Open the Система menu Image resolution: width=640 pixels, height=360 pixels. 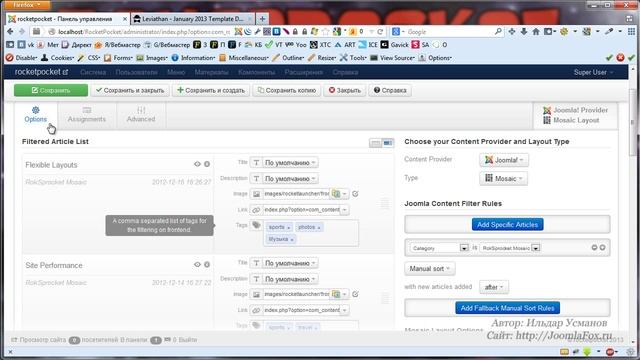(x=93, y=72)
